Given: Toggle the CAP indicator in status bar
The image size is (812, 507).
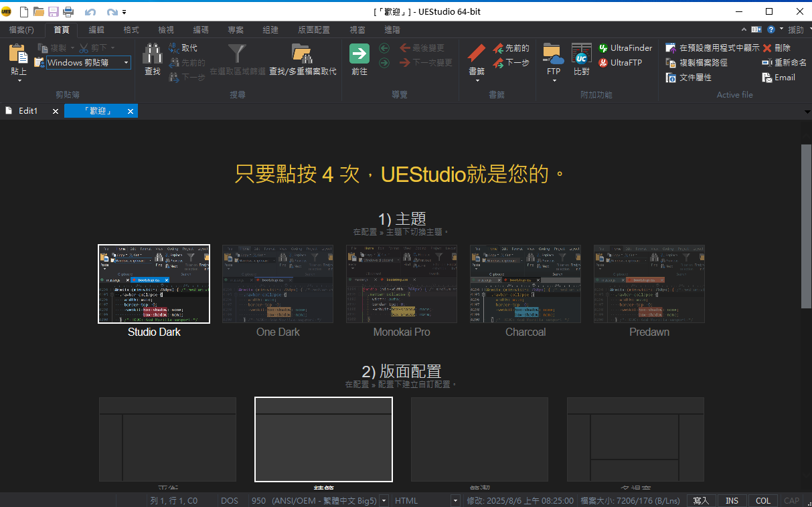Looking at the screenshot, I should 791,500.
